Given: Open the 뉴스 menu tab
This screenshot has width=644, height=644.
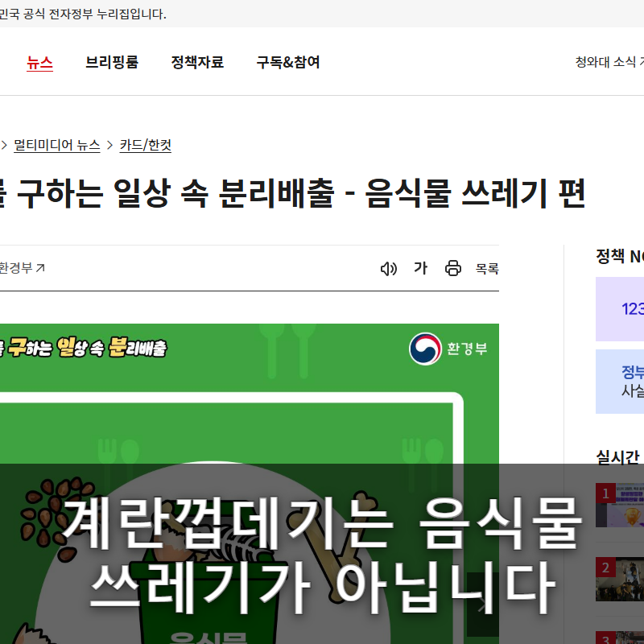Looking at the screenshot, I should point(39,63).
